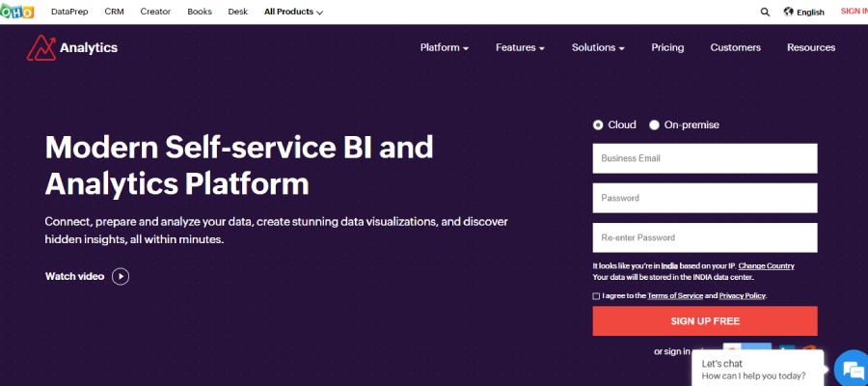The height and width of the screenshot is (386, 868).
Task: Follow the Change Country link
Action: (766, 265)
